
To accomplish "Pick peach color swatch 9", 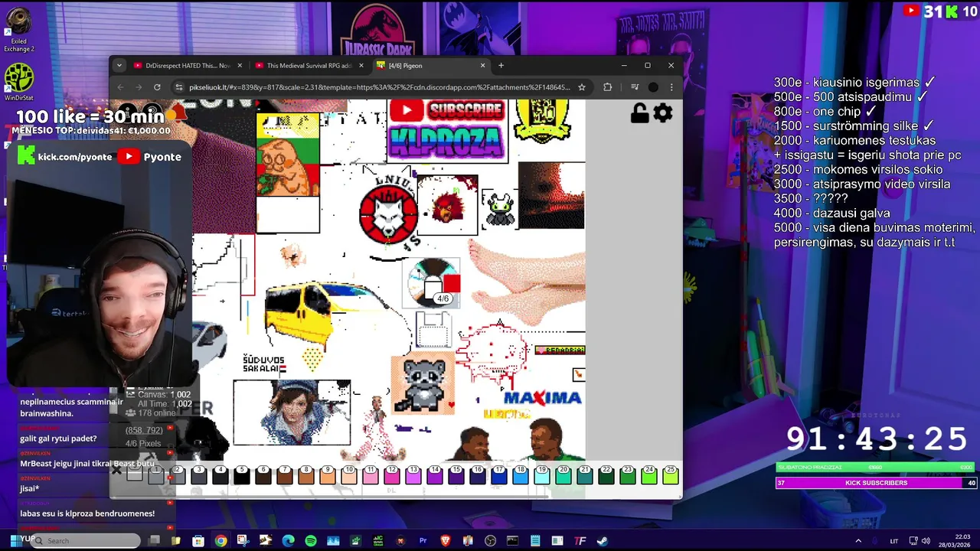I will click(x=327, y=475).
